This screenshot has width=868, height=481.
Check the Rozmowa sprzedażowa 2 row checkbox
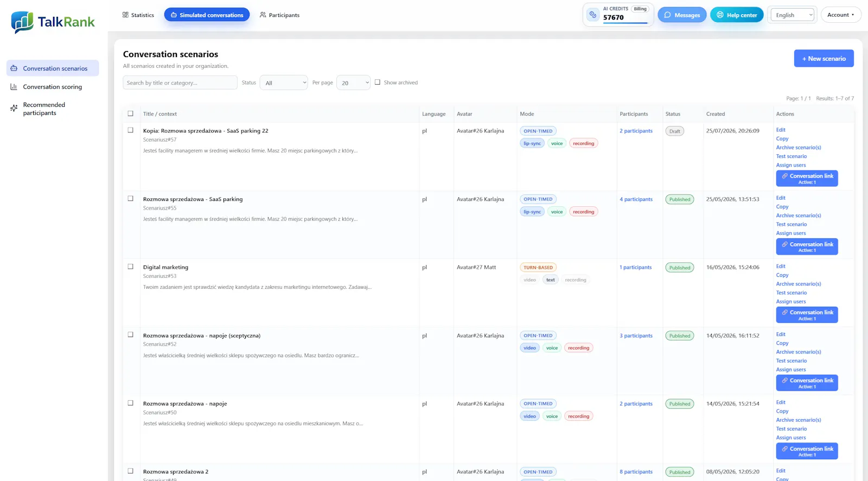130,471
